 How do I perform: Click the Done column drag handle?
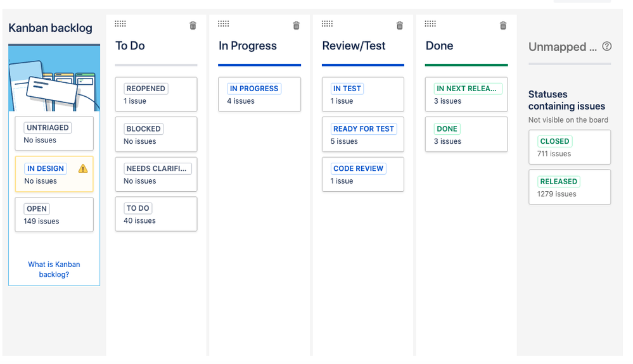tap(430, 23)
